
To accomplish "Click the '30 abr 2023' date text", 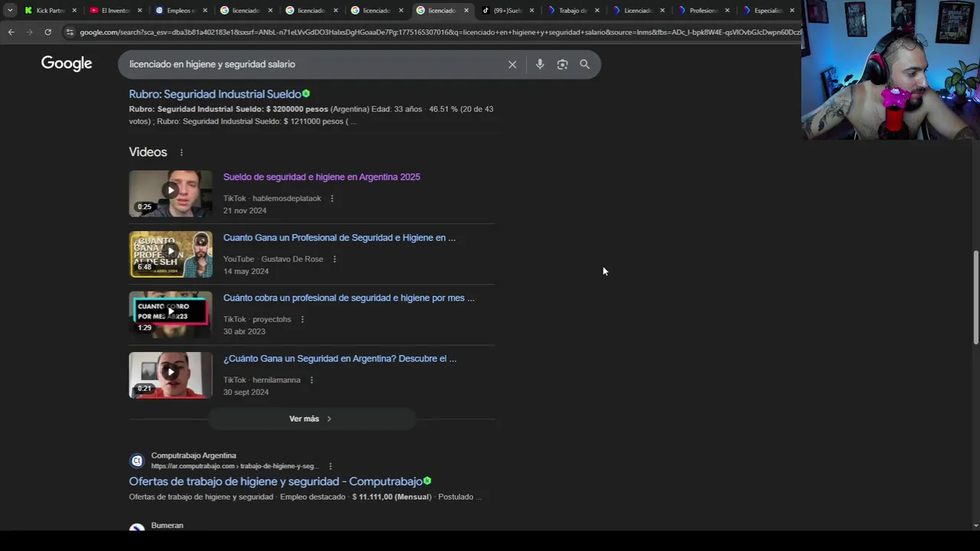I will pyautogui.click(x=243, y=331).
